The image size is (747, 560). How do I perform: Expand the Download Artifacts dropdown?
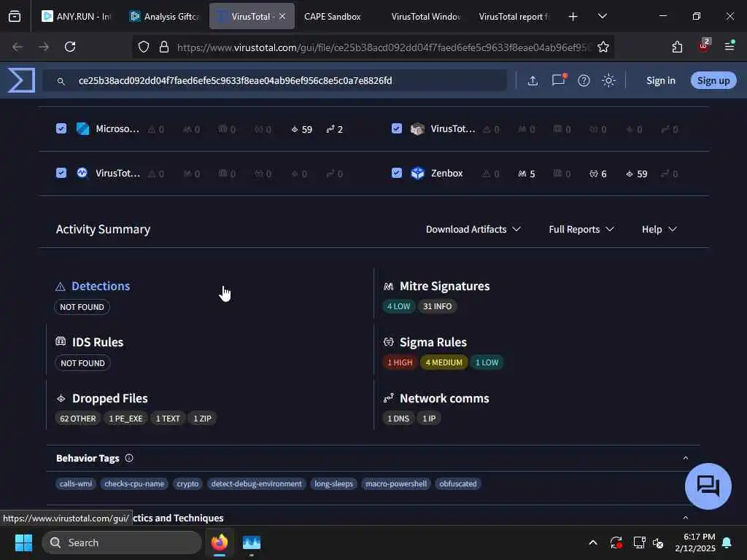(x=473, y=229)
